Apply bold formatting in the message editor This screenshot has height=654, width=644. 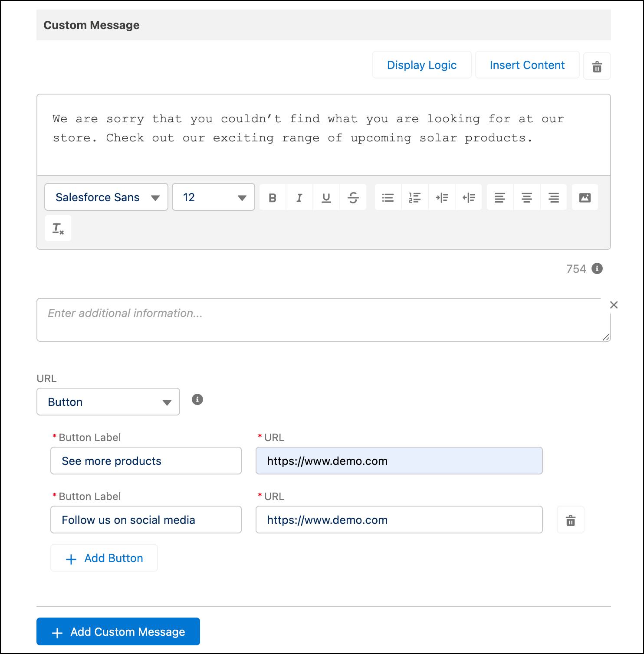click(272, 197)
